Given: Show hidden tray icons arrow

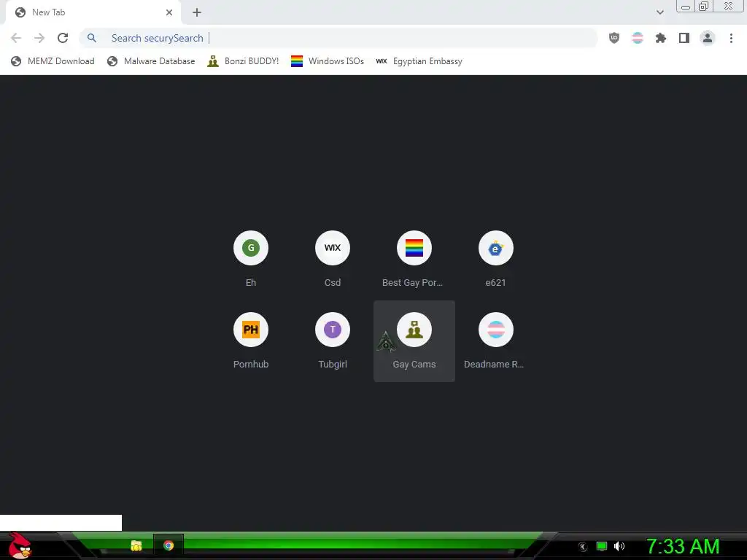Looking at the screenshot, I should pos(582,547).
